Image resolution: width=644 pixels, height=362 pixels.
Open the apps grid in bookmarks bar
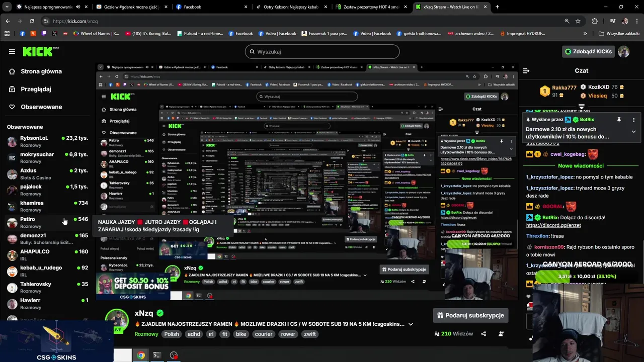(x=7, y=34)
